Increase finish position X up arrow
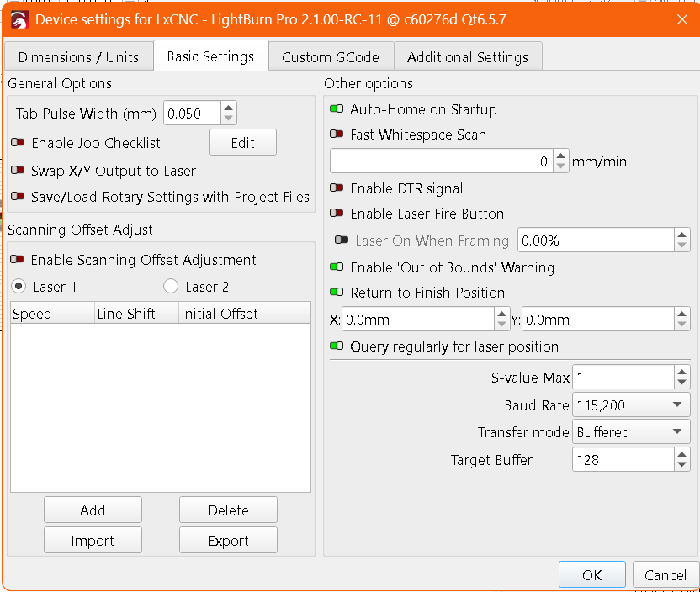 501,314
